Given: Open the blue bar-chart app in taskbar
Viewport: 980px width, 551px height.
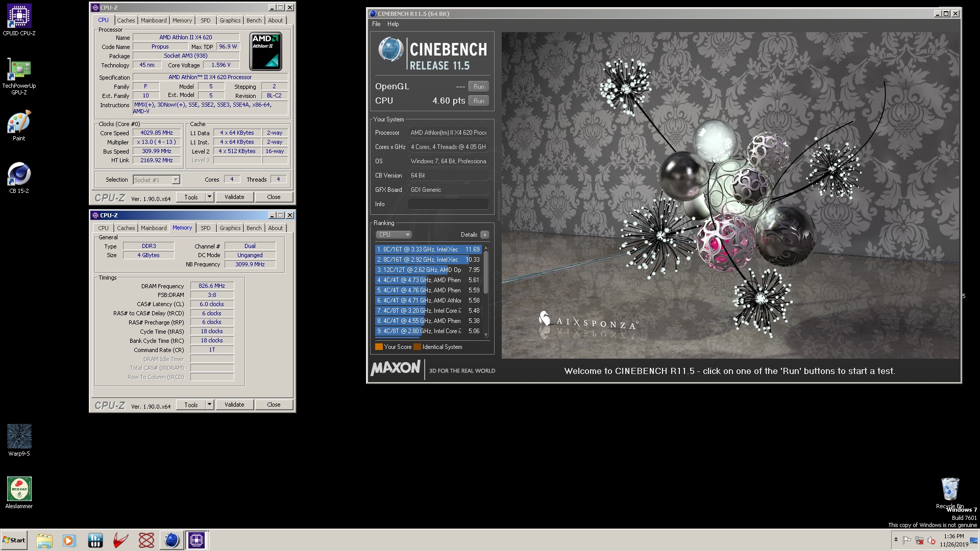Looking at the screenshot, I should tap(95, 540).
